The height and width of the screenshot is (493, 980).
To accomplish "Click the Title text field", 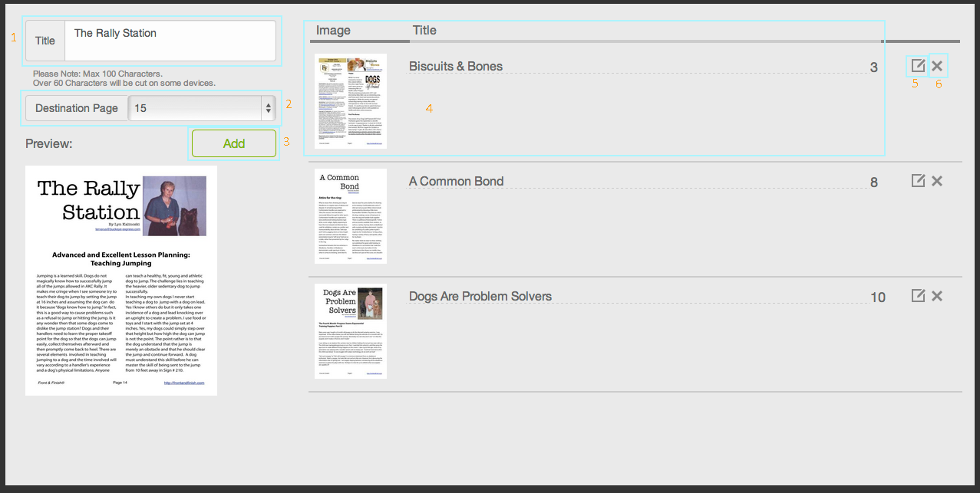I will click(x=170, y=41).
